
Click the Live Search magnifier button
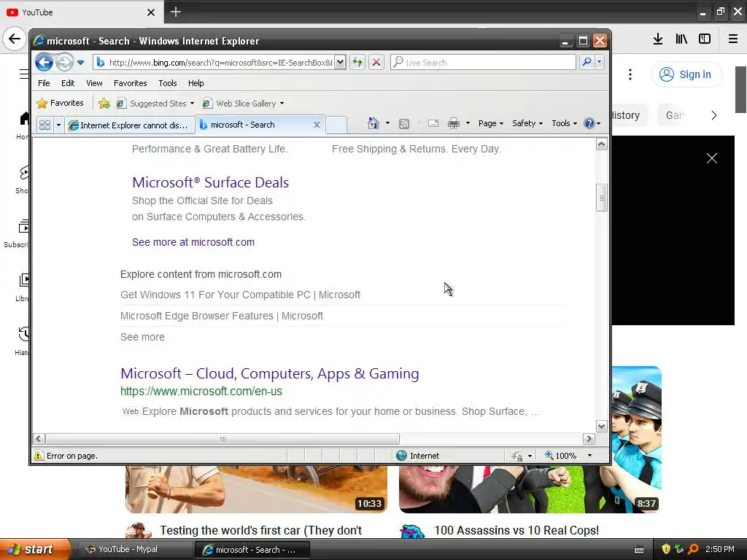(x=587, y=62)
